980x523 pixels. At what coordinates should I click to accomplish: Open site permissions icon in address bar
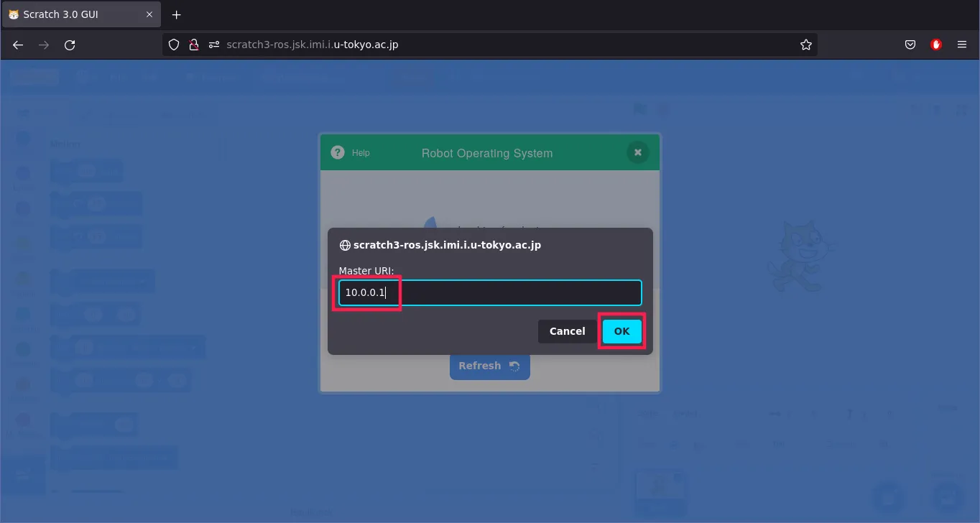pyautogui.click(x=213, y=45)
